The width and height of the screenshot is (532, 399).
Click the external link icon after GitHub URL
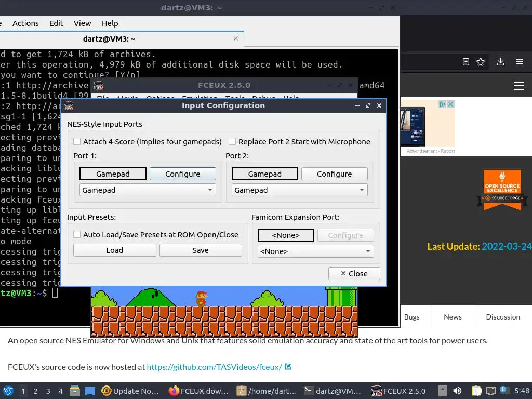click(x=288, y=366)
